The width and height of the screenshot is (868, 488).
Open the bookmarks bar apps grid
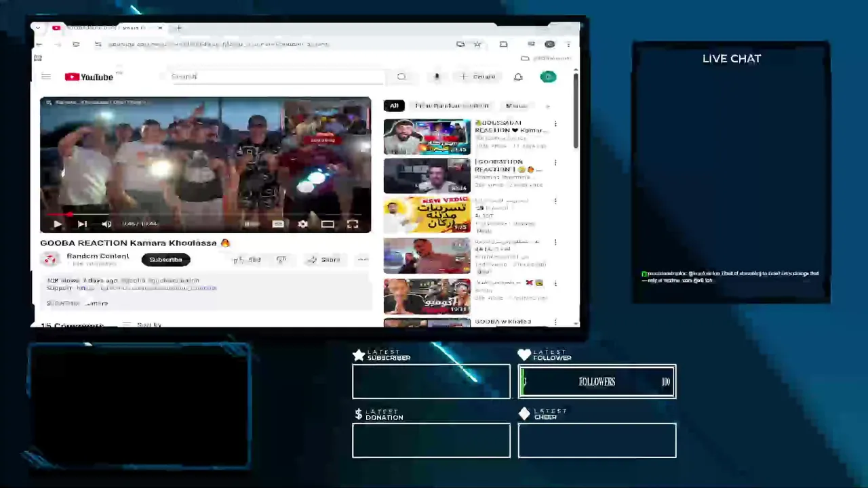[38, 58]
